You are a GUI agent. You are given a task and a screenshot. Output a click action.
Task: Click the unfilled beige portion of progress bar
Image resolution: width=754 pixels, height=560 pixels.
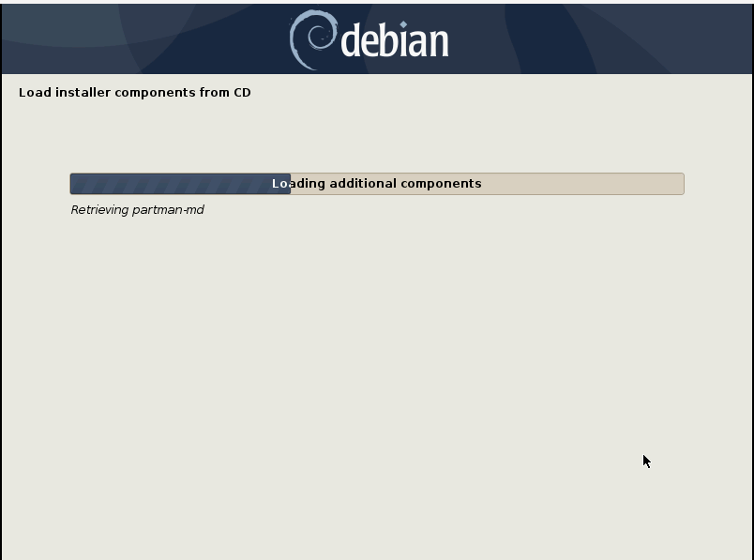coord(487,184)
